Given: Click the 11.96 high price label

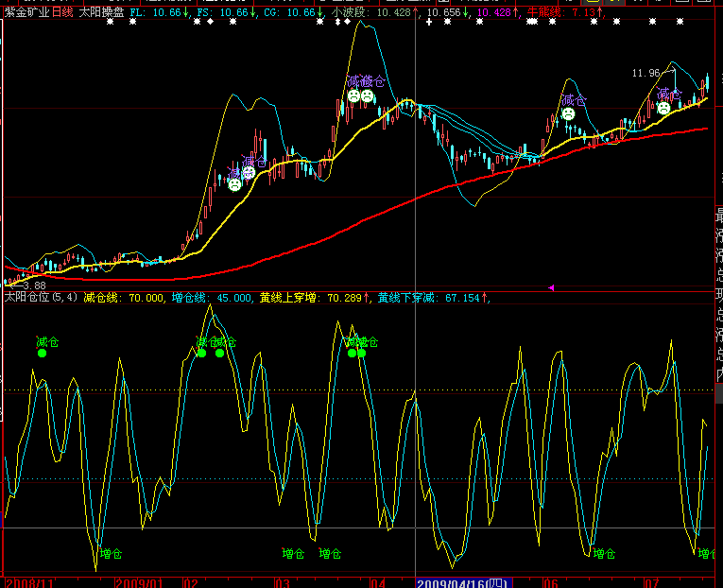Looking at the screenshot, I should coord(646,73).
